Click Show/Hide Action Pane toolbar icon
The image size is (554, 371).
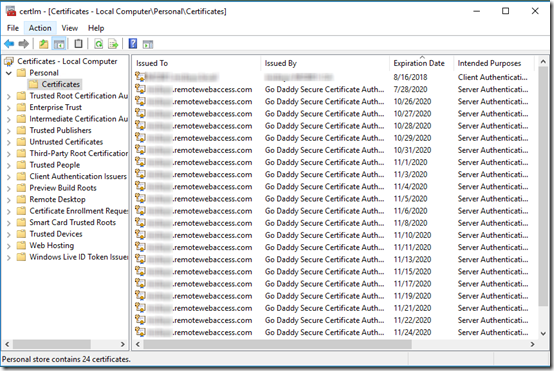148,44
